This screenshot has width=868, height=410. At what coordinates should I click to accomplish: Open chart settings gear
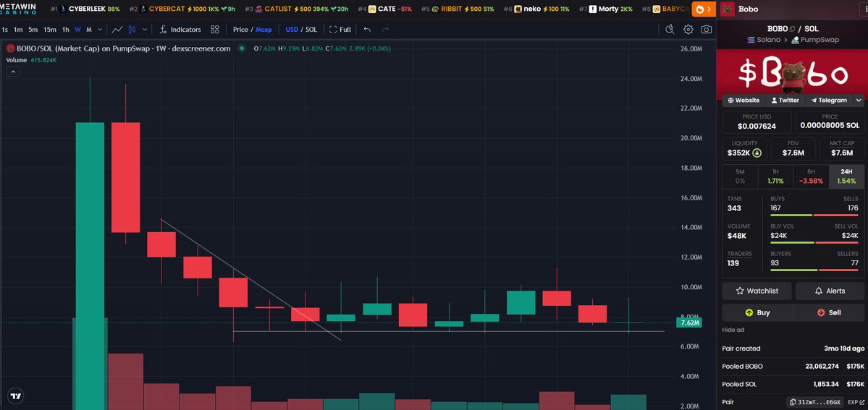[688, 30]
